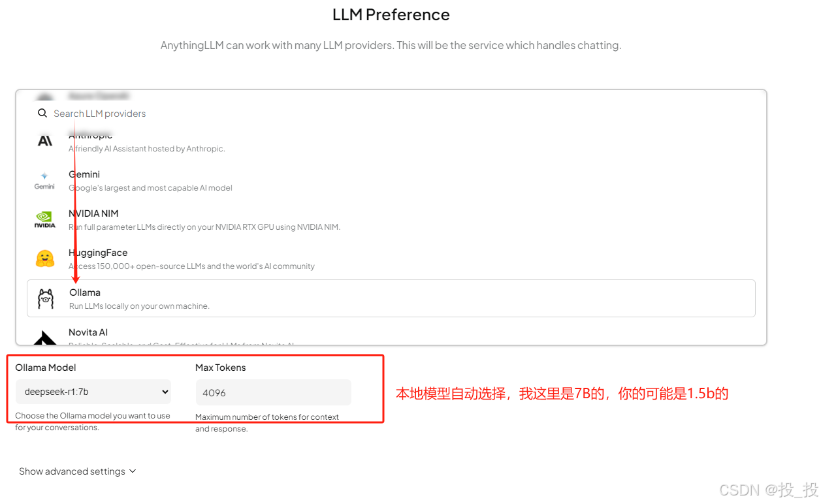The image size is (821, 504).
Task: Click 'AnythingLLM can work with many LLM providers' subtitle
Action: [x=391, y=46]
